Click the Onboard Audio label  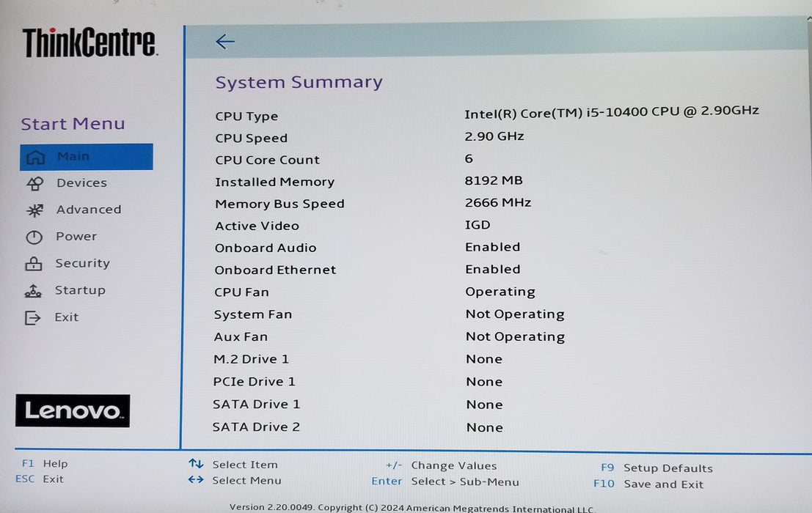coord(266,248)
